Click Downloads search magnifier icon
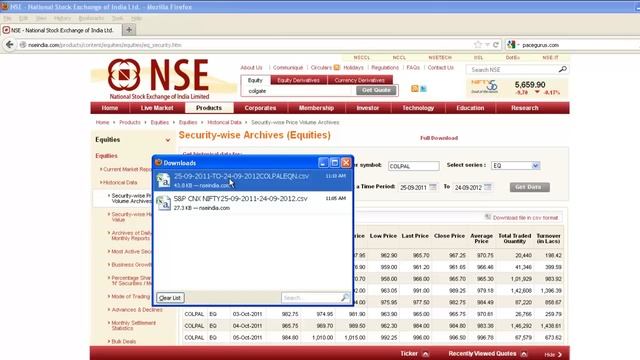The height and width of the screenshot is (360, 640). (345, 297)
